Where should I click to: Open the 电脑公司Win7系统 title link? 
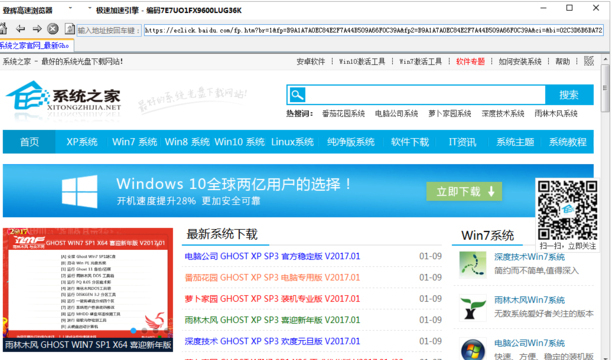[x=530, y=343]
